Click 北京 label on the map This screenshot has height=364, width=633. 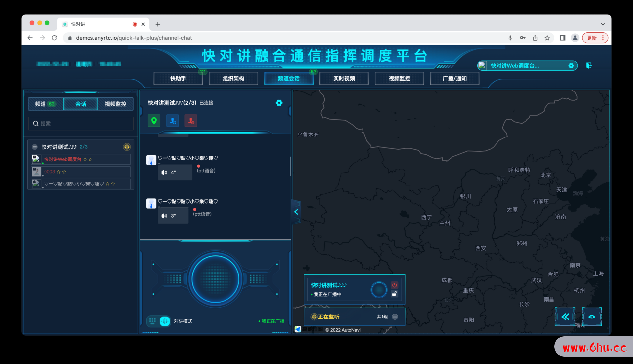[546, 175]
